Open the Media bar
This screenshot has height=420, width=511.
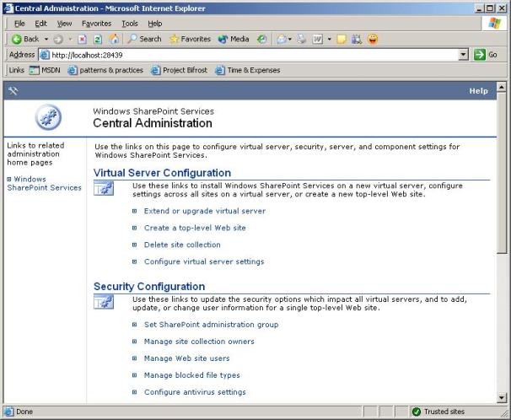point(234,39)
